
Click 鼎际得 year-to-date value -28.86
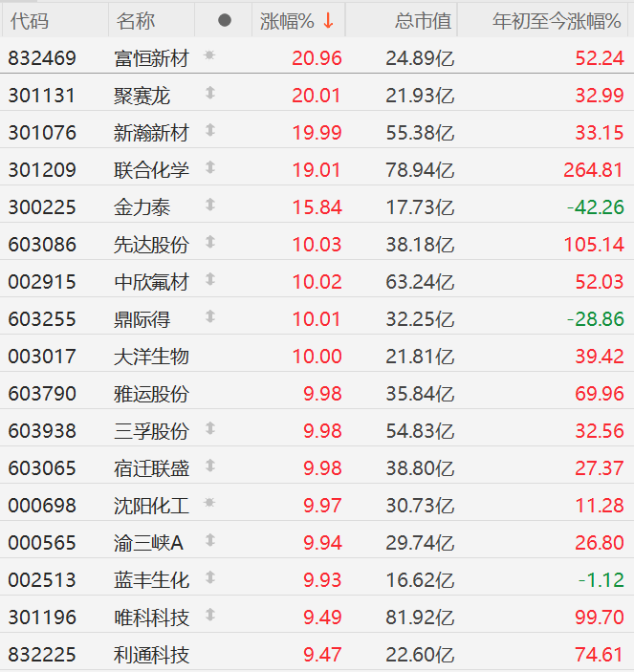(595, 319)
